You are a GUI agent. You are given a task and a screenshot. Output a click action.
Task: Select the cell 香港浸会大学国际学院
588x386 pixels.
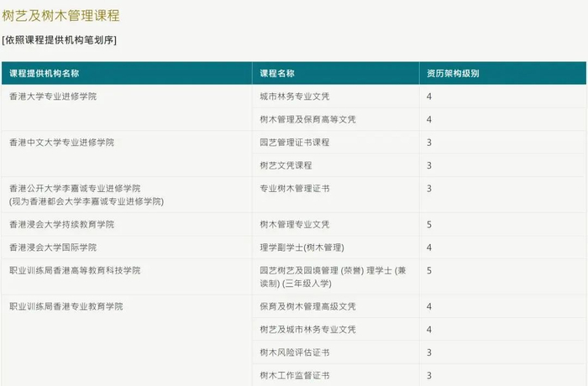pos(53,248)
